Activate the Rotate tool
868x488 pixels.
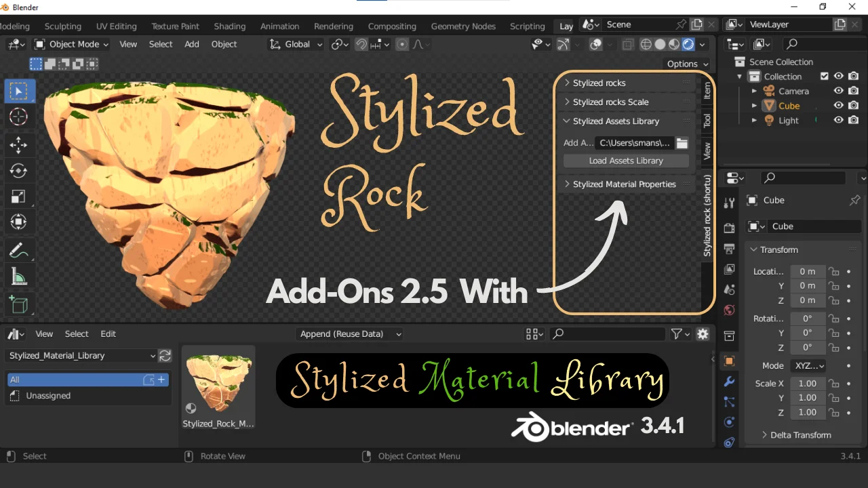click(x=19, y=170)
